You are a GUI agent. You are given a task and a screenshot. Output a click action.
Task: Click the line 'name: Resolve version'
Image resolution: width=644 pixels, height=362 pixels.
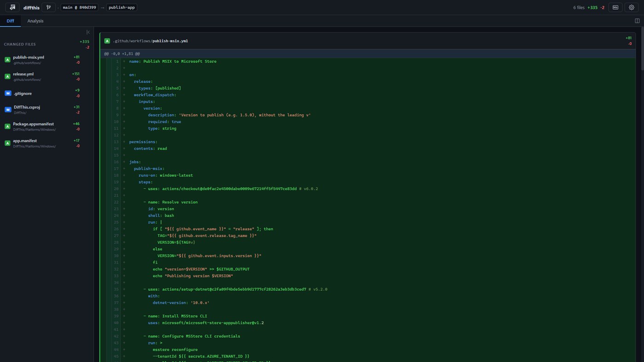pos(170,202)
